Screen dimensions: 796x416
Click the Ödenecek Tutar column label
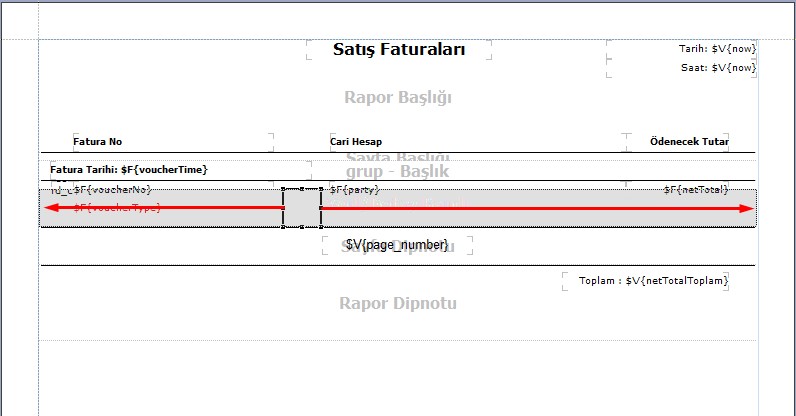coord(688,142)
